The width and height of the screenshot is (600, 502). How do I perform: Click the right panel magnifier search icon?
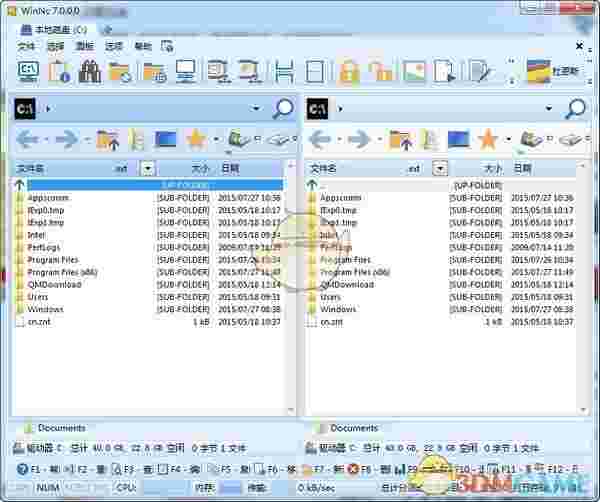[x=576, y=109]
